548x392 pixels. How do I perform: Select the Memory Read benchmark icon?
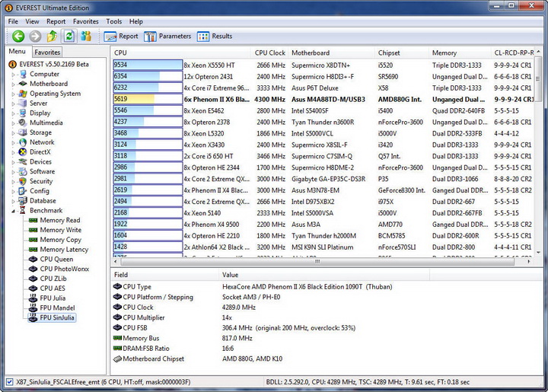33,221
